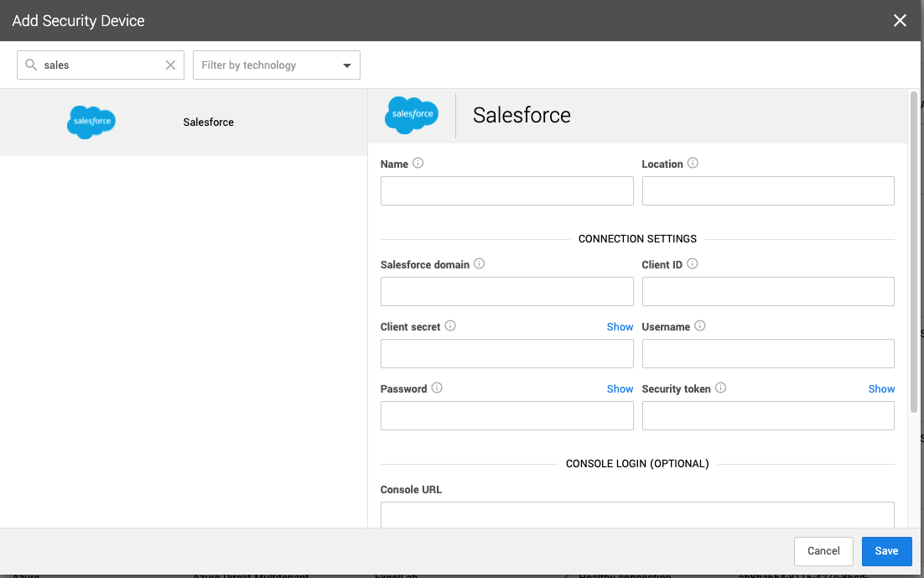Click the CONNECTION SETTINGS section label

[x=637, y=239]
